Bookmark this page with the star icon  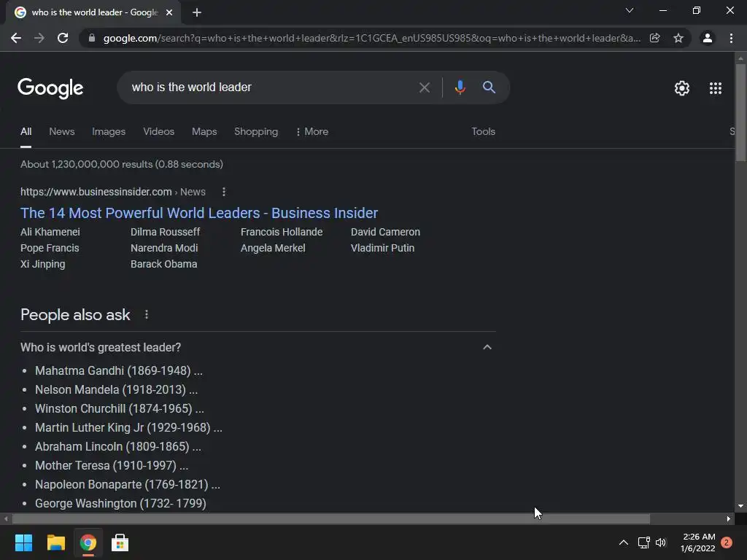[678, 38]
